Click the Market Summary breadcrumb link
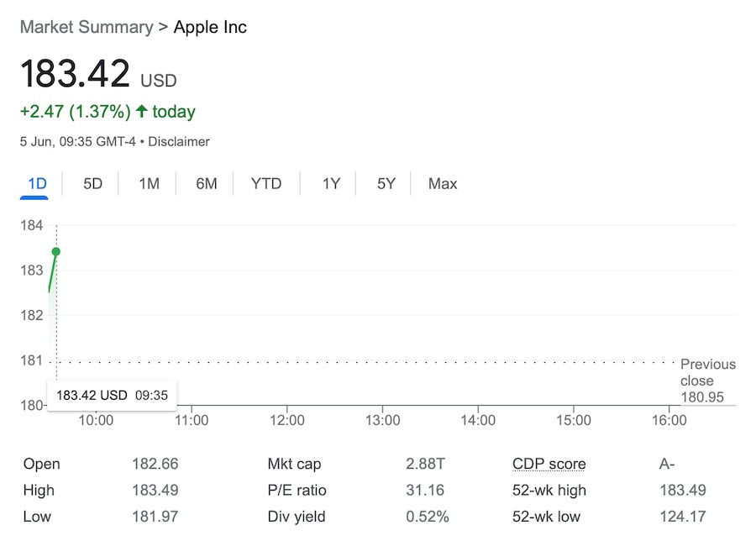756x541 pixels. (x=87, y=27)
